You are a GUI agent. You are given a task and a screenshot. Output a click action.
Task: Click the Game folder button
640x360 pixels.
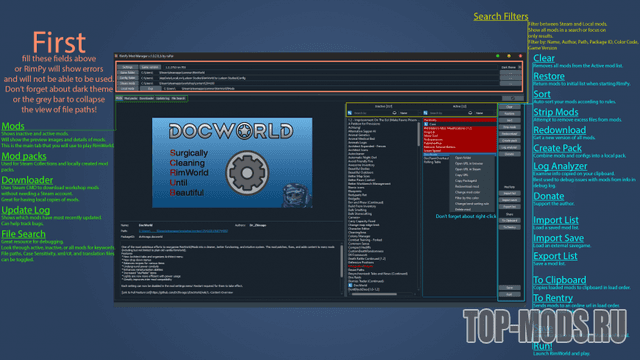click(127, 72)
